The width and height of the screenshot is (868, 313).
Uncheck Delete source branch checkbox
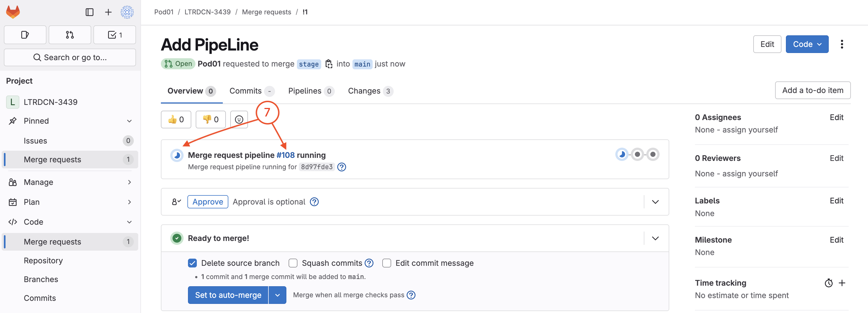[192, 263]
